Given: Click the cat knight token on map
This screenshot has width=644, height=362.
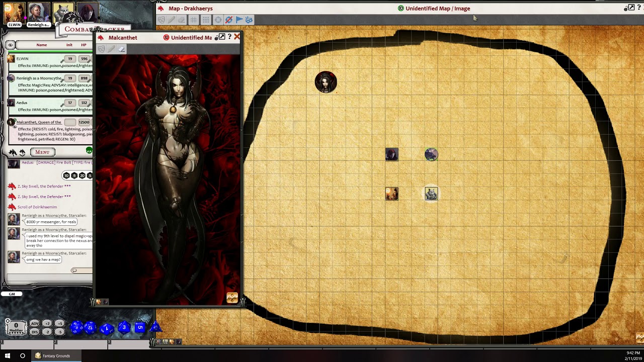Looking at the screenshot, I should [431, 194].
